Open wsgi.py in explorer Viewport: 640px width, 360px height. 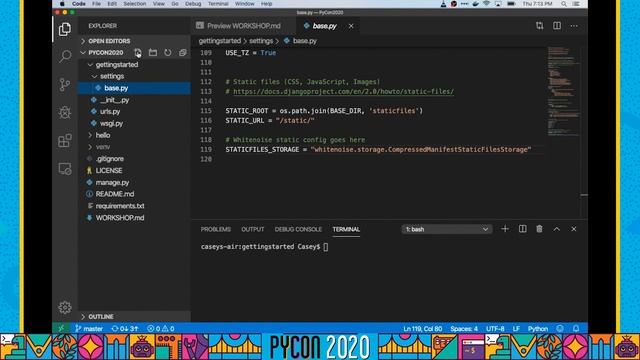tap(111, 123)
